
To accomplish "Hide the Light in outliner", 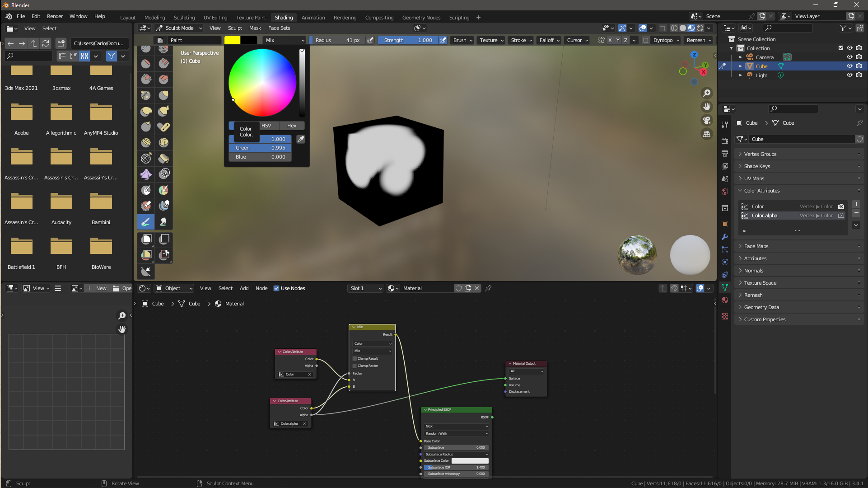I will point(849,75).
